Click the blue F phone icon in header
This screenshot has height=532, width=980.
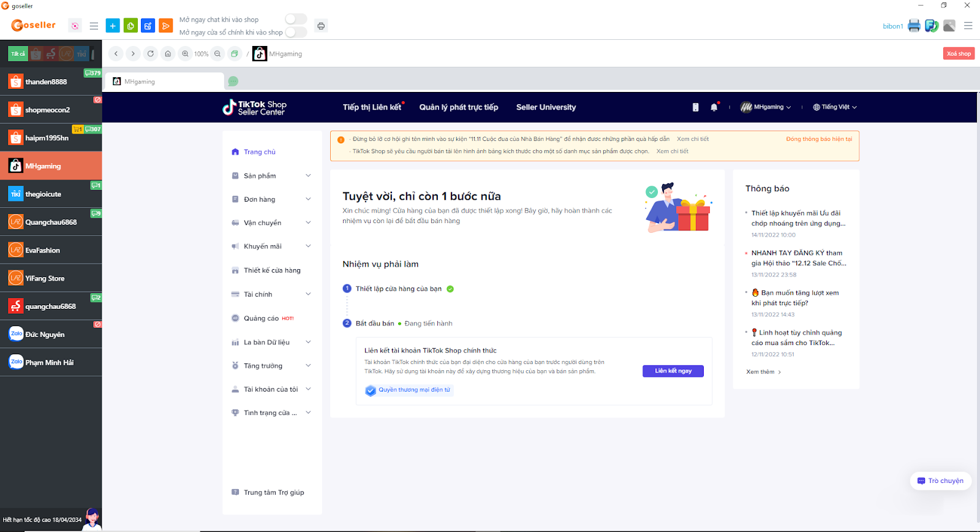[x=932, y=26]
